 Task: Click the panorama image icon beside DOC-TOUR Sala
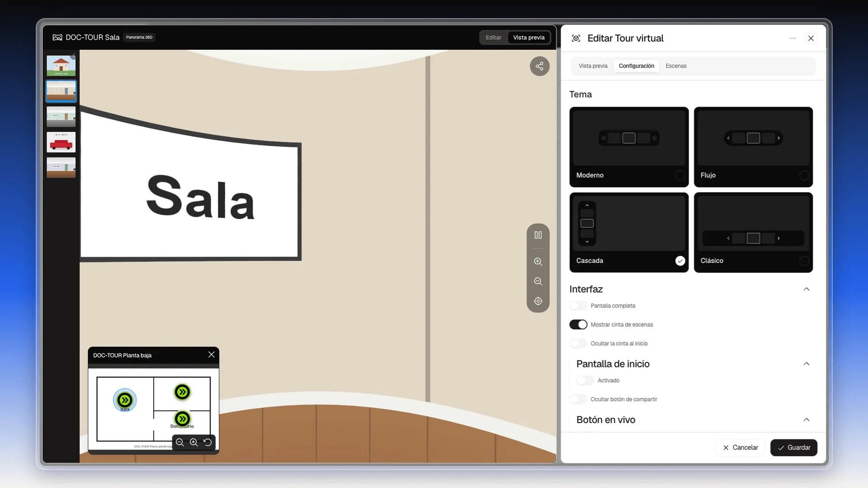57,38
